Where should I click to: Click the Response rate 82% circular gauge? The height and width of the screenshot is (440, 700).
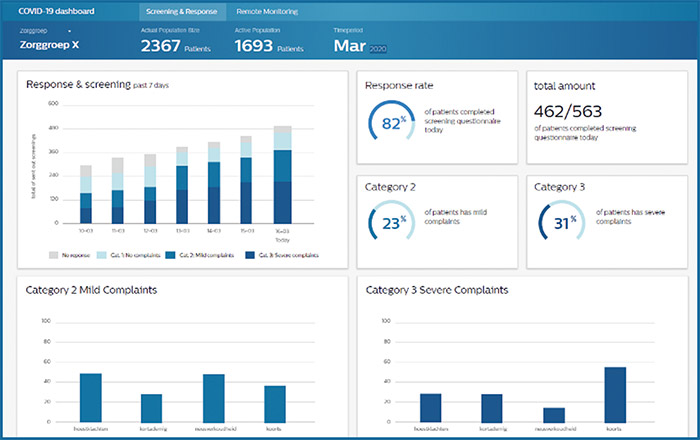[391, 123]
